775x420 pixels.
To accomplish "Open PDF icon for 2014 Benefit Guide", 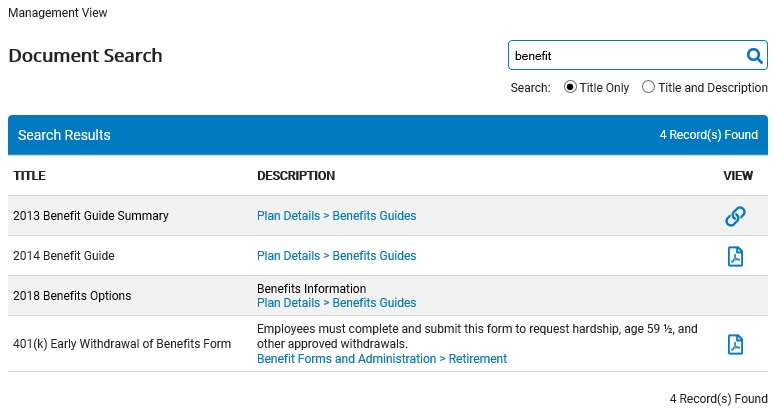I will [735, 256].
